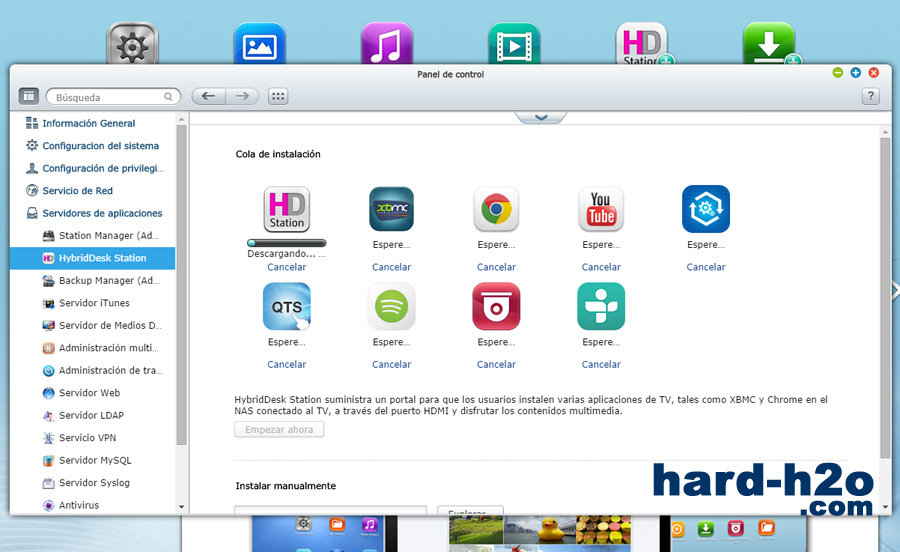Click the sidebar scrollbar up arrow
The width and height of the screenshot is (900, 552).
pos(181,119)
